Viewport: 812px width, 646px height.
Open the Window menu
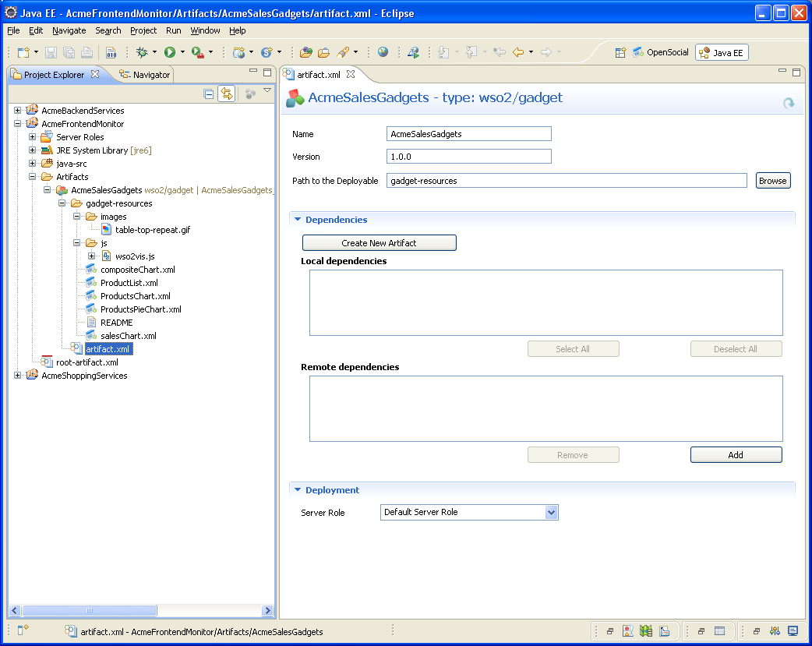205,30
